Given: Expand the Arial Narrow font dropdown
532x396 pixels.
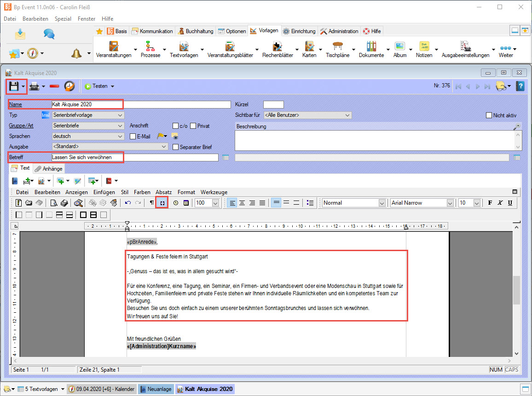Looking at the screenshot, I should [450, 203].
